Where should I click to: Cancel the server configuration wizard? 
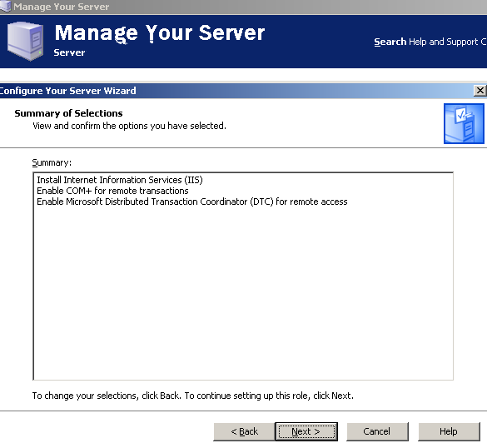tap(377, 431)
